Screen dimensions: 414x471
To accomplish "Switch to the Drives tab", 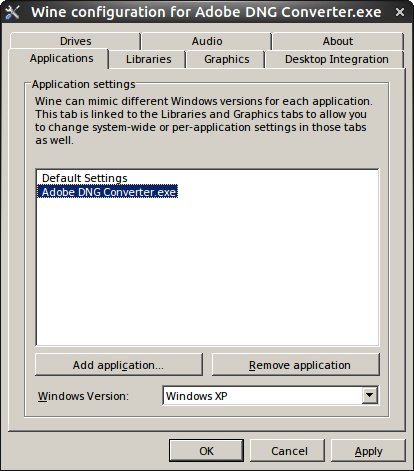I will 75,41.
